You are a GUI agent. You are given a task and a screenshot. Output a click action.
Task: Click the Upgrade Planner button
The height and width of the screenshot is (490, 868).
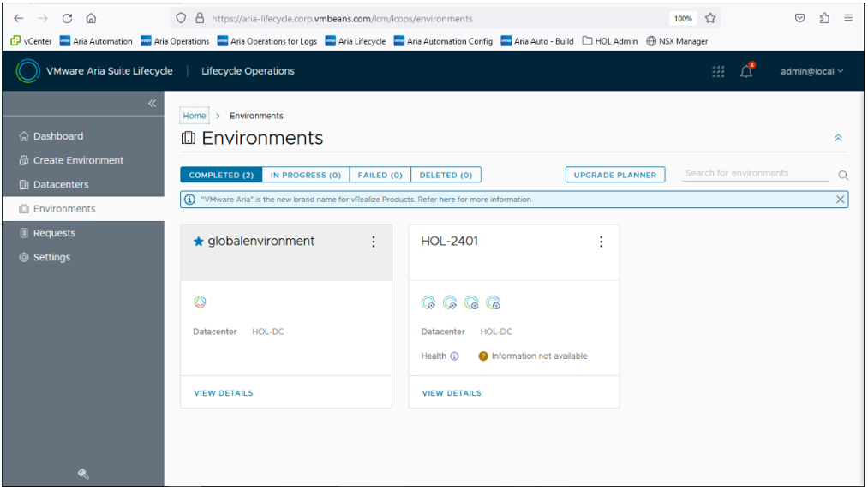(614, 175)
